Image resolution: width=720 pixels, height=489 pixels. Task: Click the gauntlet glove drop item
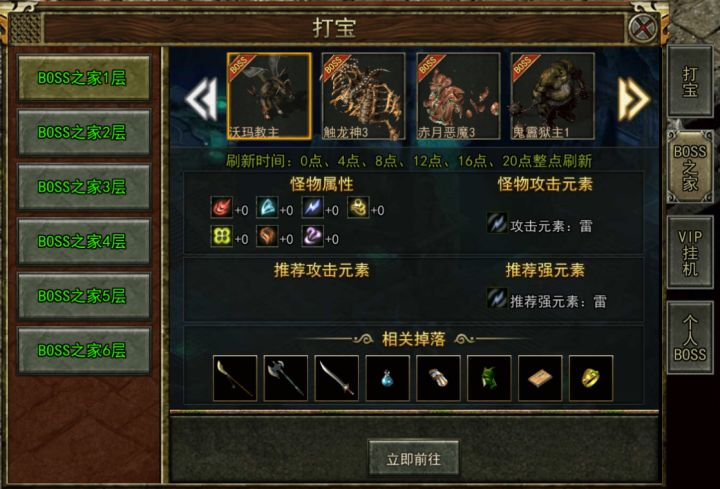click(438, 378)
